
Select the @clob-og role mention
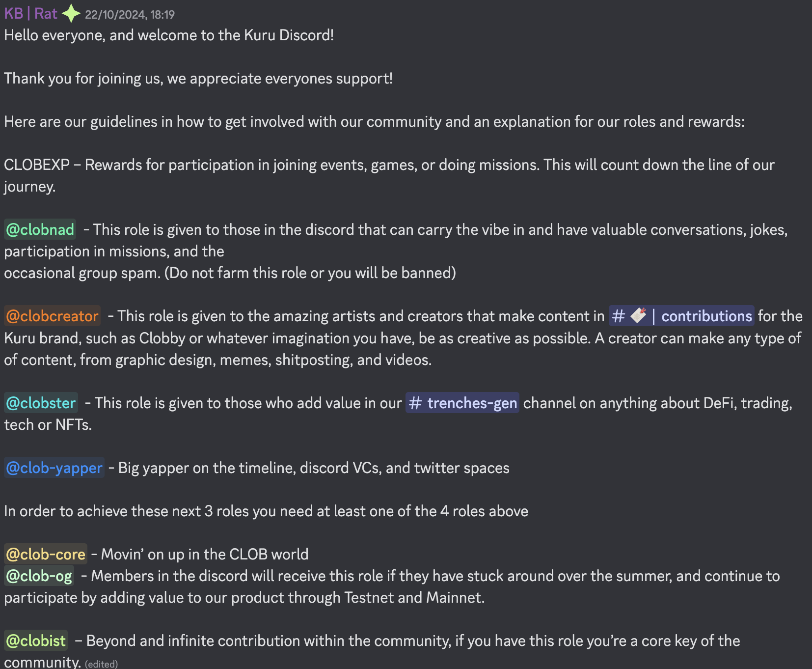click(x=39, y=576)
